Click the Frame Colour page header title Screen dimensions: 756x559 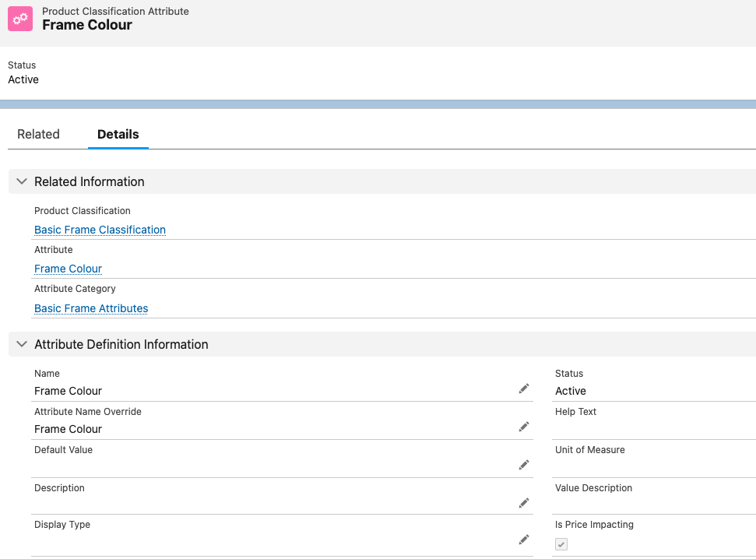click(87, 25)
